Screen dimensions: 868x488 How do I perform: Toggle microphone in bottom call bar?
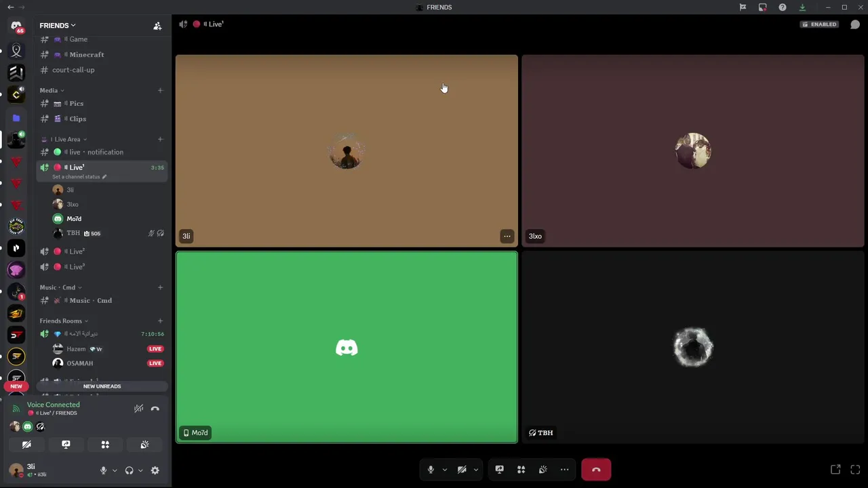click(x=430, y=469)
